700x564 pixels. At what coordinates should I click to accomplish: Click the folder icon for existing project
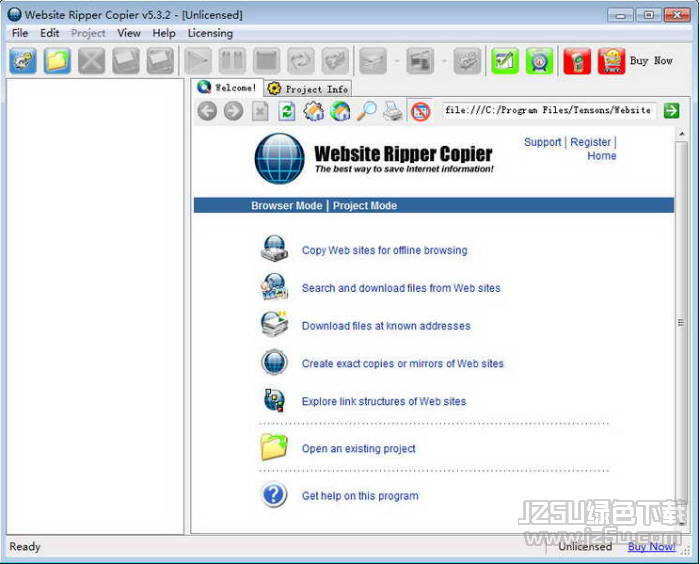click(274, 447)
